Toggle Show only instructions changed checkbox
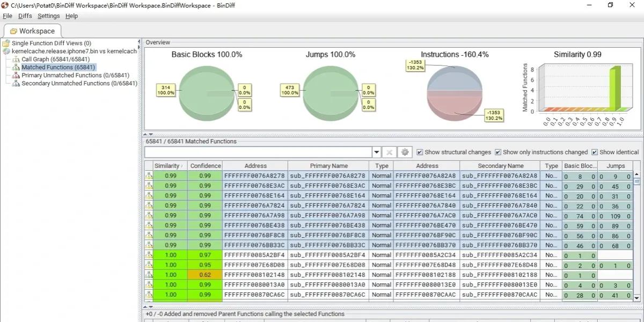The height and width of the screenshot is (322, 644). point(498,152)
